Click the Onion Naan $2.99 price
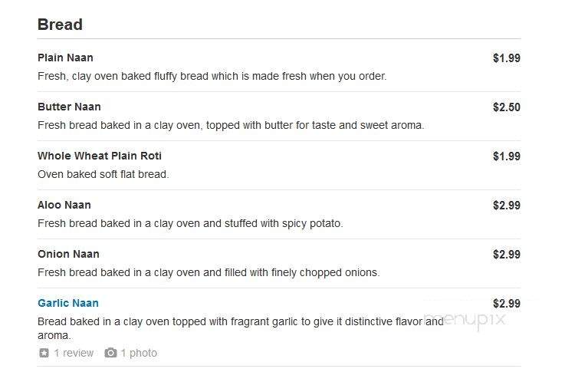Screen dimensions: 588x372 pyautogui.click(x=507, y=255)
